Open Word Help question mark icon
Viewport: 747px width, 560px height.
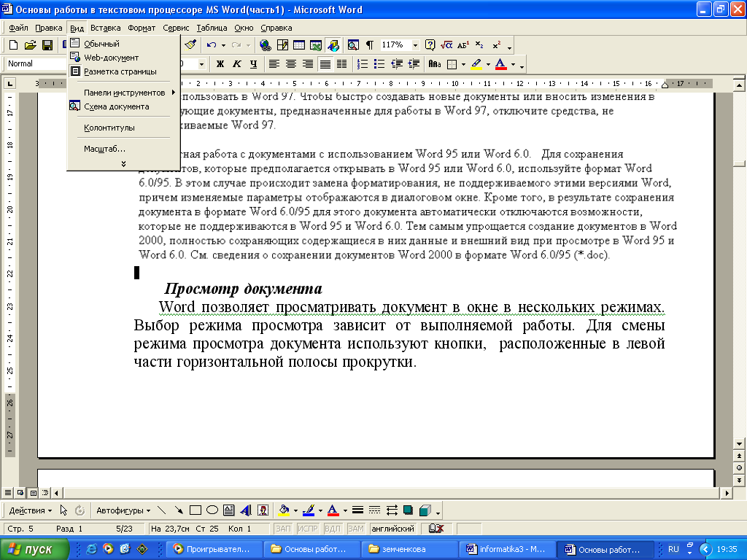pyautogui.click(x=430, y=45)
